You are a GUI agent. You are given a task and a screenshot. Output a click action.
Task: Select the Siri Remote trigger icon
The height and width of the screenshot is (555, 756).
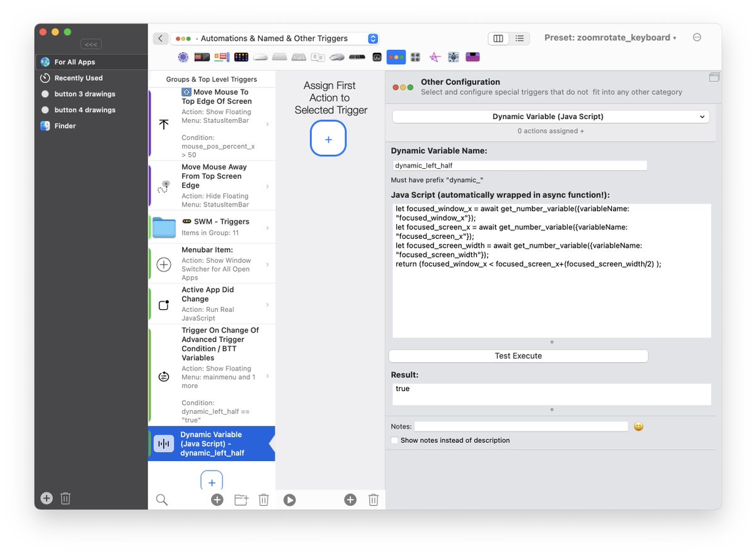pos(357,57)
